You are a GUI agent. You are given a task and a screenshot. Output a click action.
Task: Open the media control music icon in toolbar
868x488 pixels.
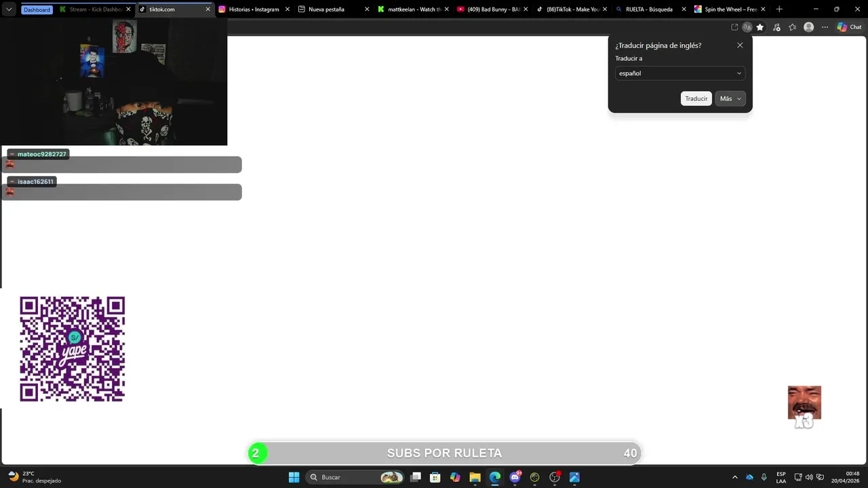click(776, 27)
